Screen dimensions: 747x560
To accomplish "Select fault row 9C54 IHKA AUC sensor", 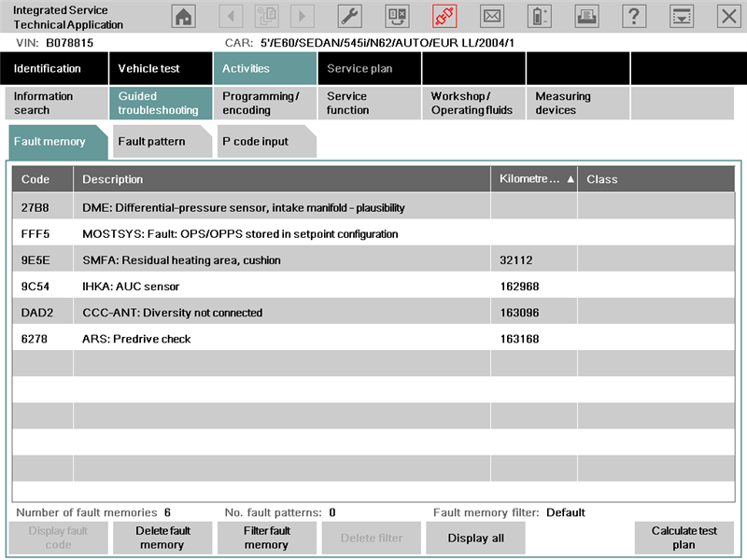I will click(x=373, y=287).
